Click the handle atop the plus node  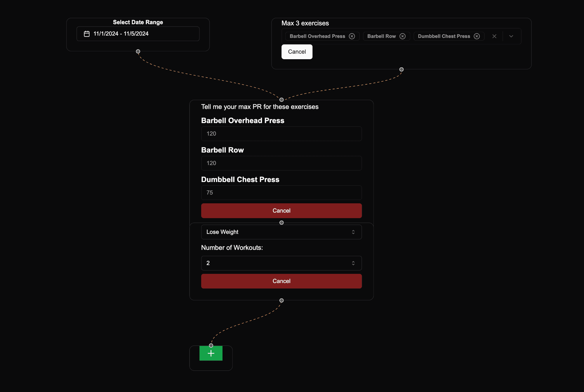click(211, 345)
